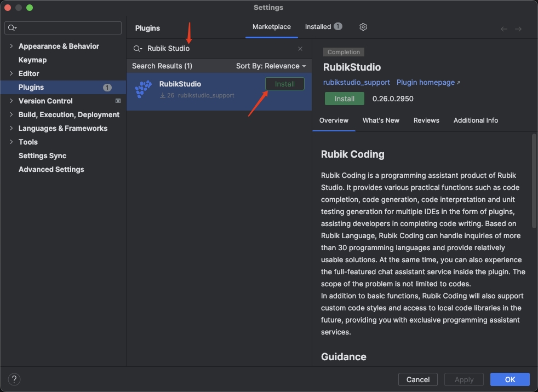Image resolution: width=538 pixels, height=392 pixels.
Task: Clear the plugin search field
Action: [x=300, y=49]
